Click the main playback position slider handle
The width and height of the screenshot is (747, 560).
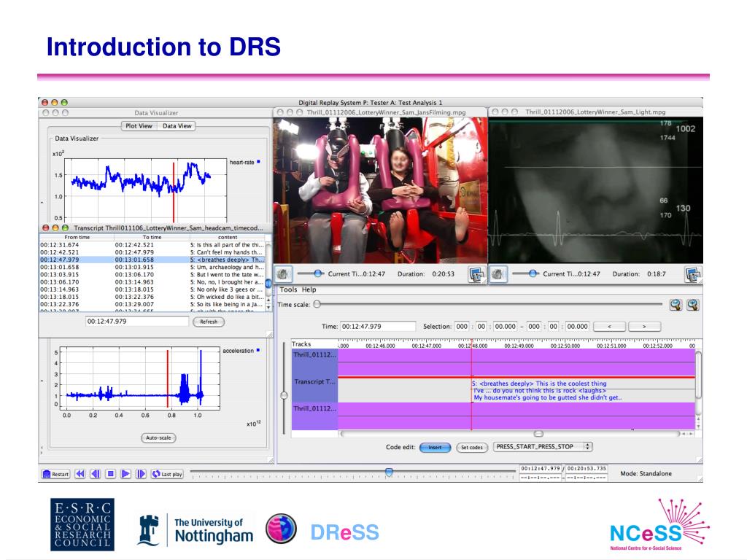389,472
